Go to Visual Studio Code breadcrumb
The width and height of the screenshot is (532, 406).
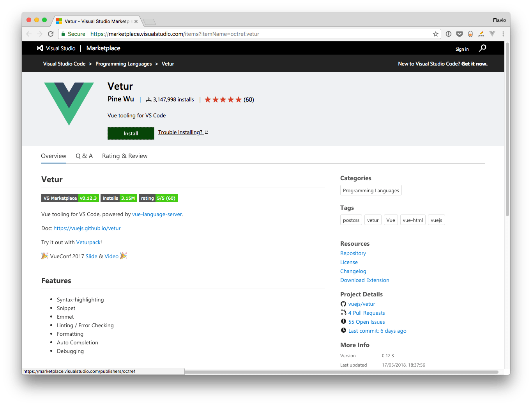(x=64, y=64)
